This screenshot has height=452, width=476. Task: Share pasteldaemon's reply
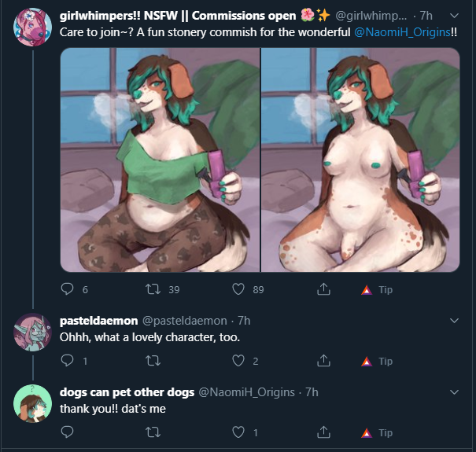[323, 361]
